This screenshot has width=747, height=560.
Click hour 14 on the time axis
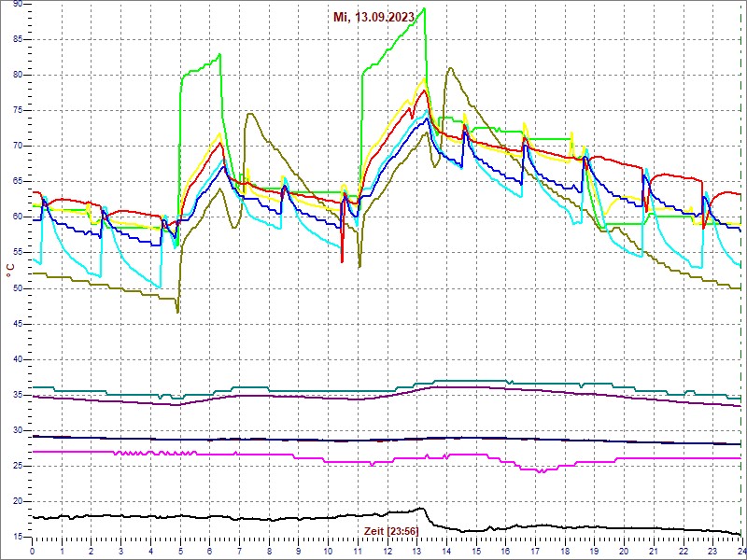click(x=446, y=551)
